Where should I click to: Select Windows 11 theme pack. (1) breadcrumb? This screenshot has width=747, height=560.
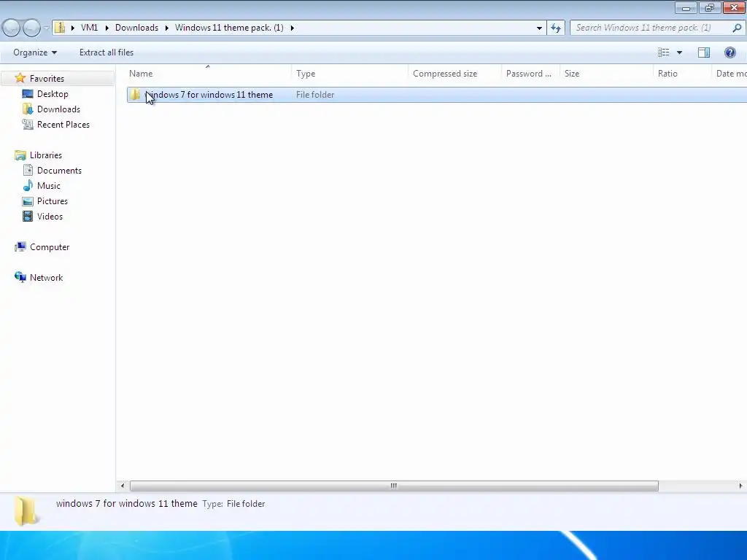click(x=229, y=28)
